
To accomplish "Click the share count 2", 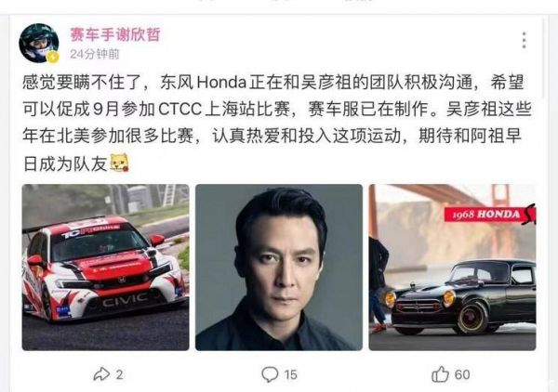I will [120, 374].
